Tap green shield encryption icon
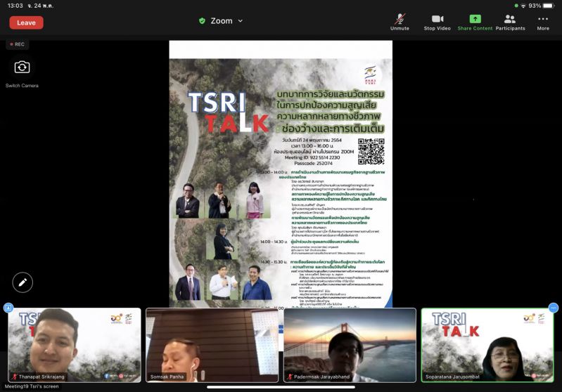Image resolution: width=562 pixels, height=392 pixels. point(202,21)
